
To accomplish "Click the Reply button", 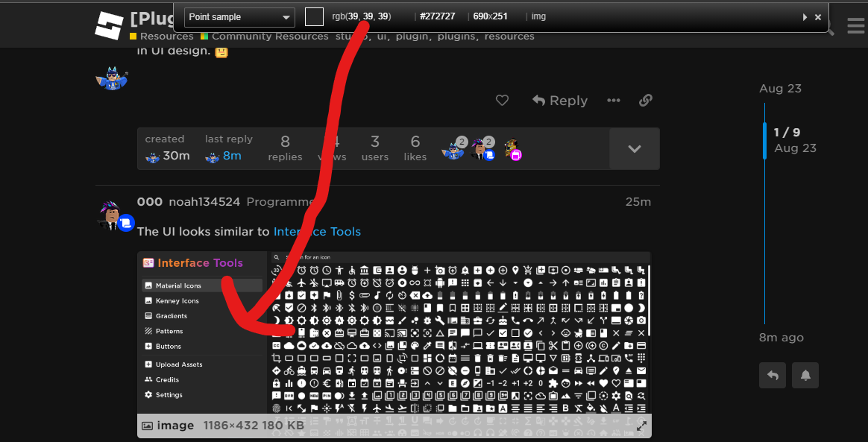I will coord(559,100).
